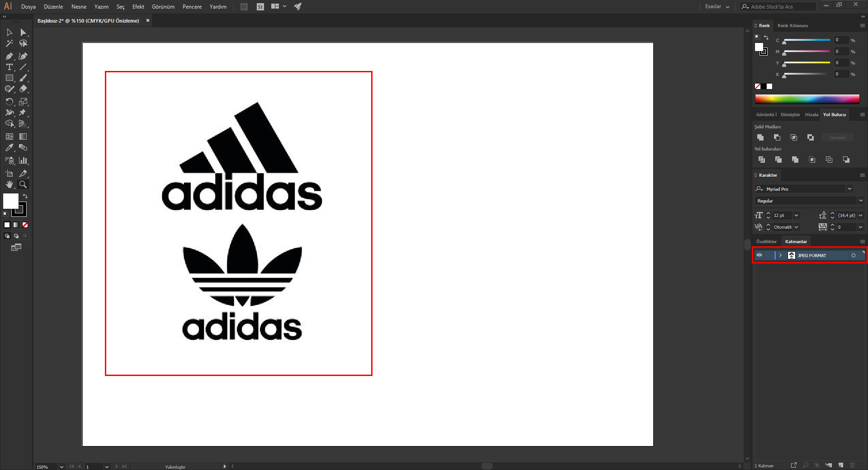The width and height of the screenshot is (868, 470).
Task: Open the Regular font style dropdown
Action: click(x=860, y=201)
